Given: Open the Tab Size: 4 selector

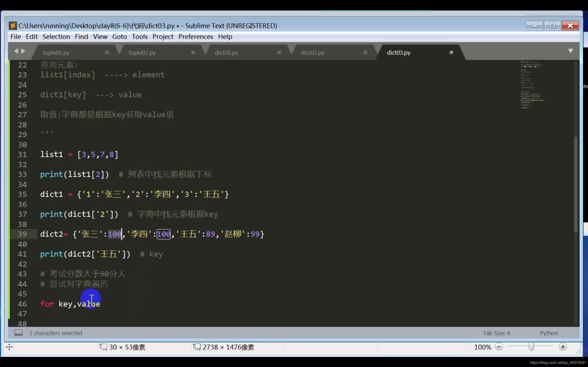Looking at the screenshot, I should pos(496,333).
